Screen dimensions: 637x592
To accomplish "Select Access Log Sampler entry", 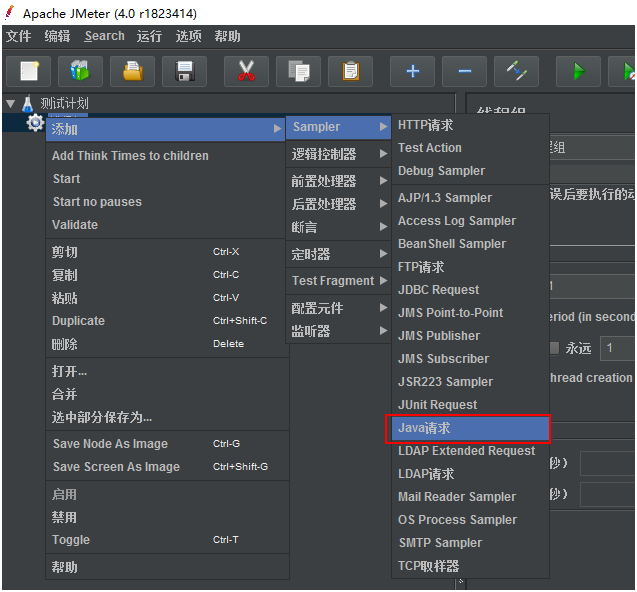I will point(470,221).
